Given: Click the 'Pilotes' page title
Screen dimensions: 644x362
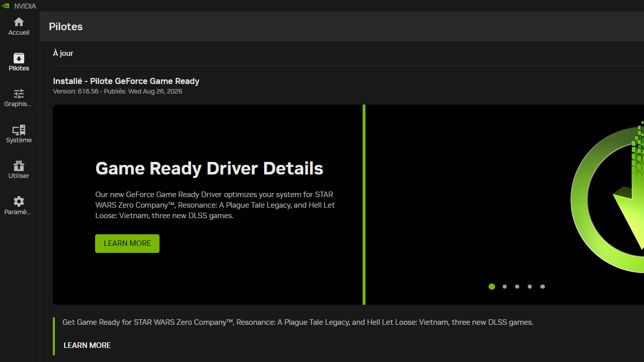Looking at the screenshot, I should pyautogui.click(x=66, y=27).
